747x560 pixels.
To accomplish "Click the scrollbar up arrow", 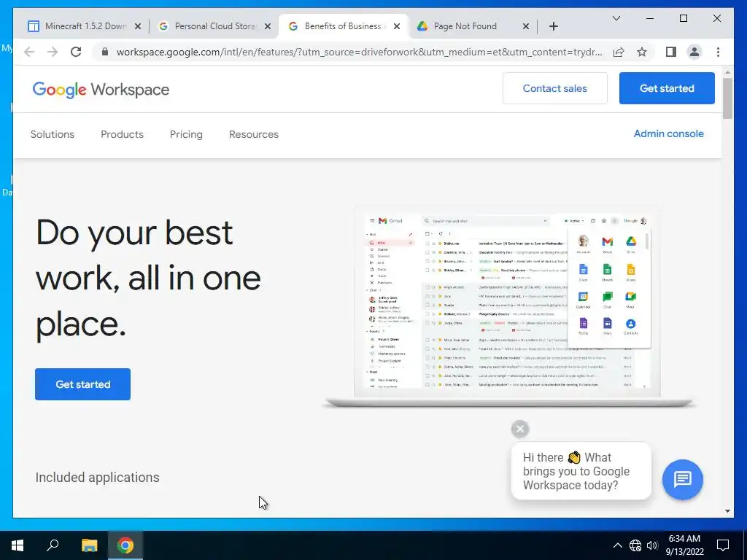I will 727,72.
